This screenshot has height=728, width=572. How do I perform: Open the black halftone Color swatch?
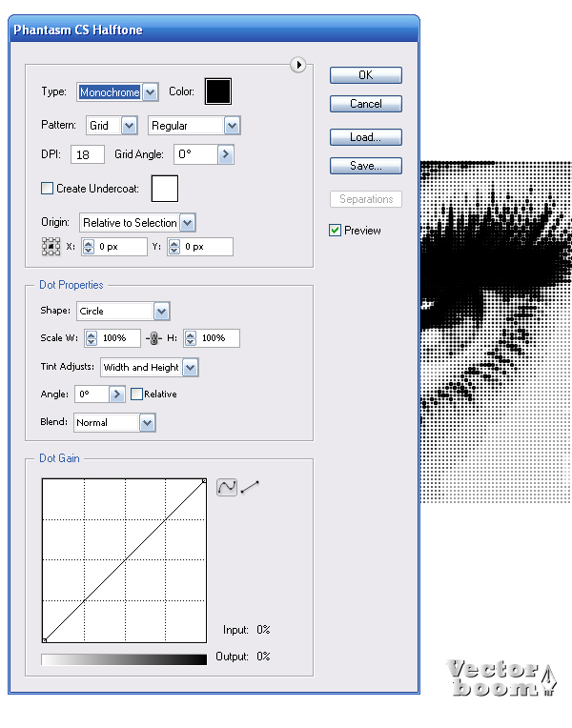(x=218, y=91)
